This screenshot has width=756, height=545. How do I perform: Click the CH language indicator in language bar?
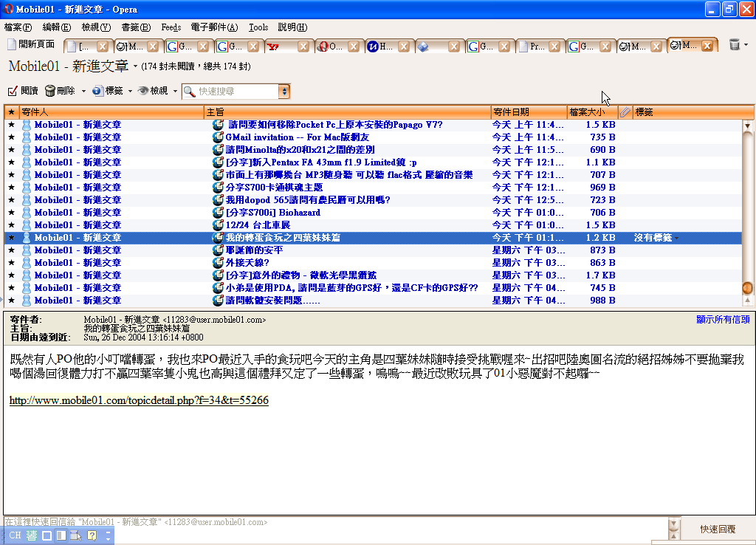15,535
